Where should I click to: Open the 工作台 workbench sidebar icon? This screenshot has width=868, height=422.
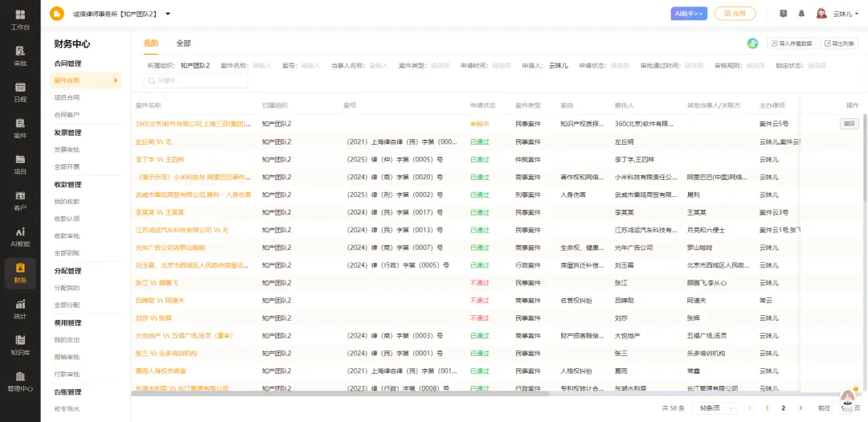(x=20, y=19)
